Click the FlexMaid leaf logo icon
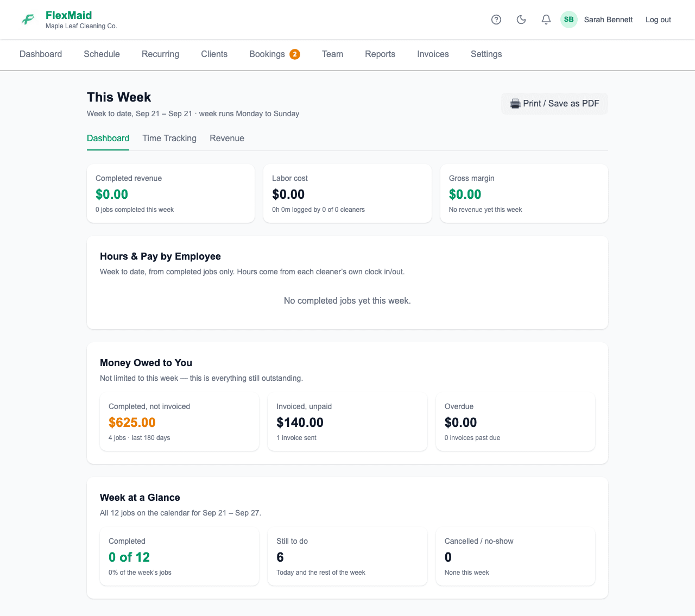Viewport: 695px width, 616px height. tap(28, 20)
